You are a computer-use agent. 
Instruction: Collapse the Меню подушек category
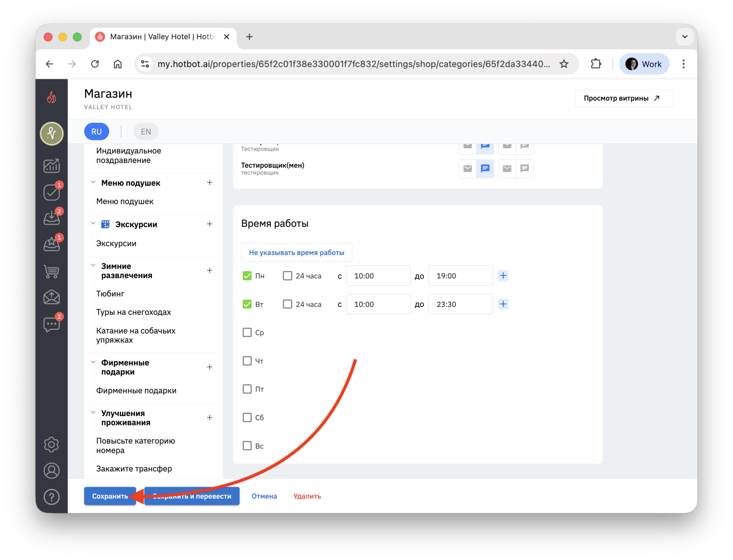93,182
